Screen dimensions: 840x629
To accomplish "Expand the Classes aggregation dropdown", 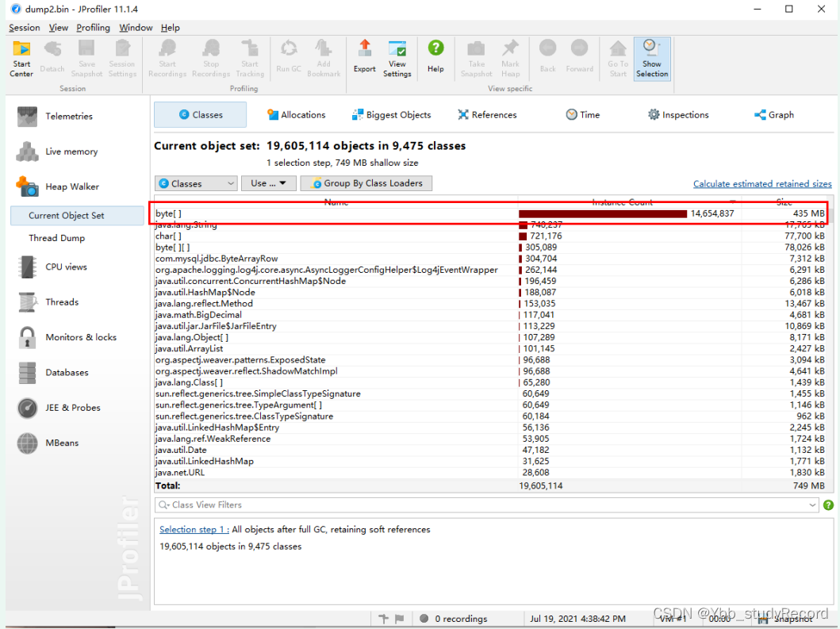I will [x=196, y=183].
